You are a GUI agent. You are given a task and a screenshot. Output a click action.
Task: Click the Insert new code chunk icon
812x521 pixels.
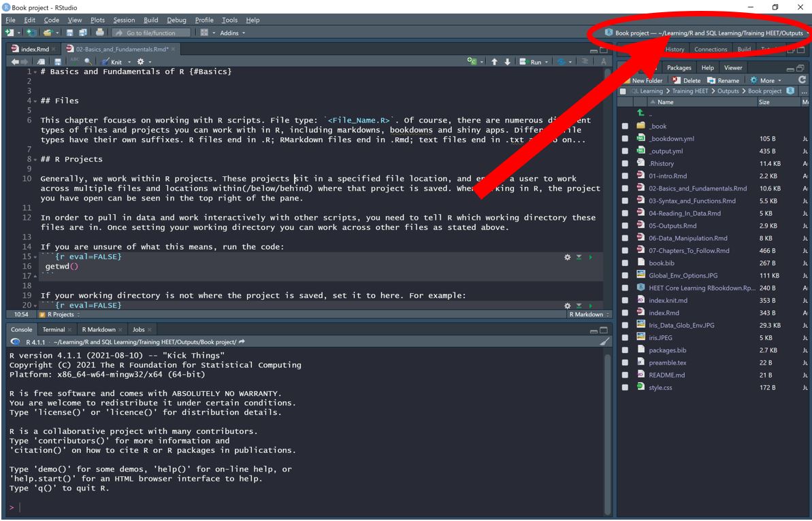point(472,62)
